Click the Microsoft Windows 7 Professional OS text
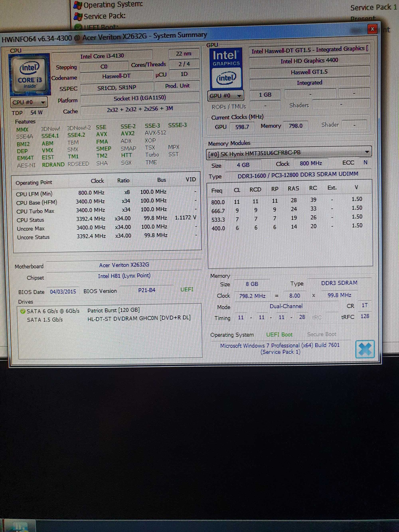This screenshot has height=532, width=399. [280, 348]
